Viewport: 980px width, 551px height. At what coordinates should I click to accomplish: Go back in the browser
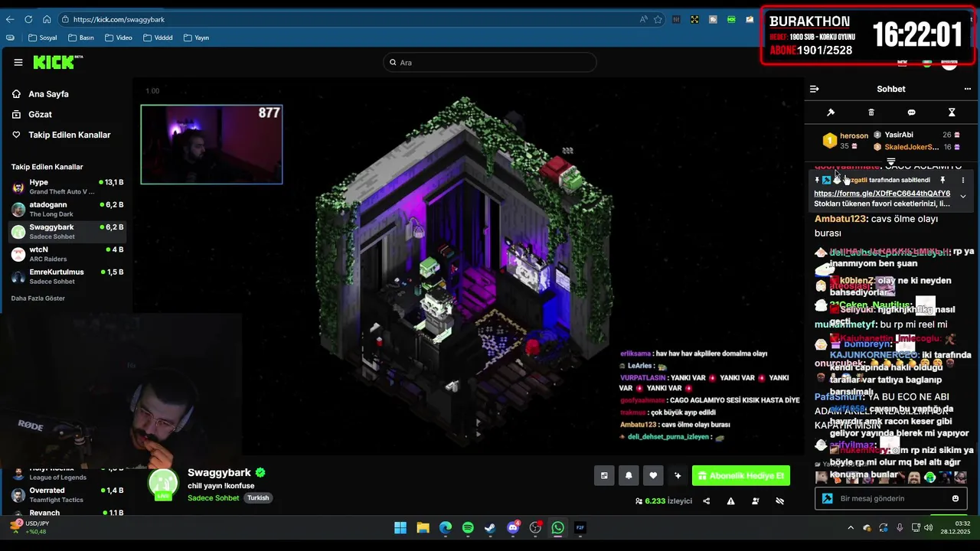click(10, 19)
